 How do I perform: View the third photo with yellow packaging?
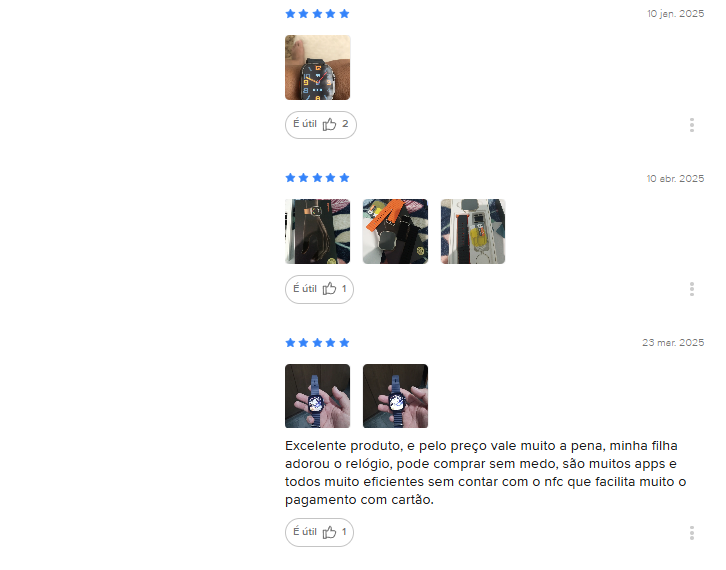point(473,232)
